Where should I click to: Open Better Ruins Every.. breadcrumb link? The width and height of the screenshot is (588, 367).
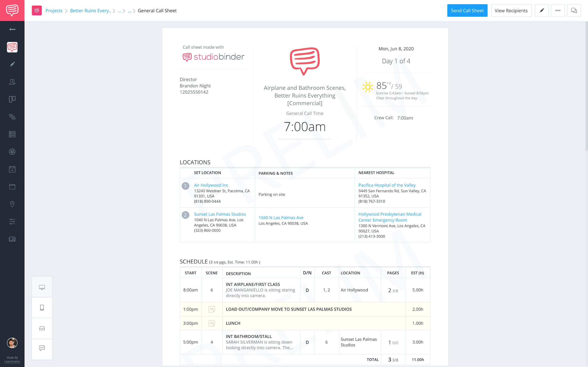point(91,11)
